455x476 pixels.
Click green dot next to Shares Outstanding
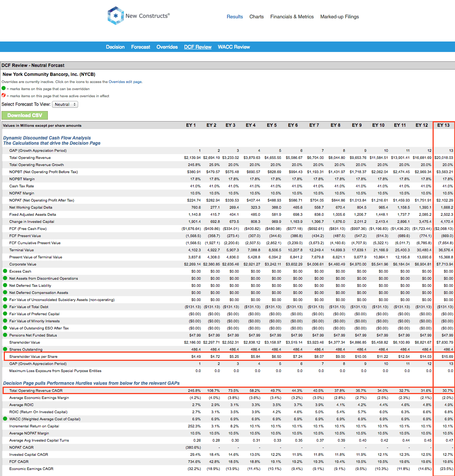click(x=5, y=349)
